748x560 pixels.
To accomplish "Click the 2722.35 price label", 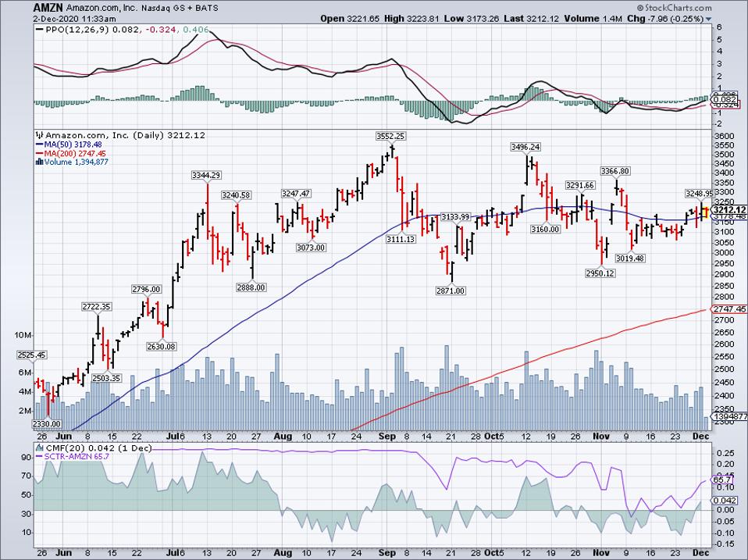I will point(97,307).
